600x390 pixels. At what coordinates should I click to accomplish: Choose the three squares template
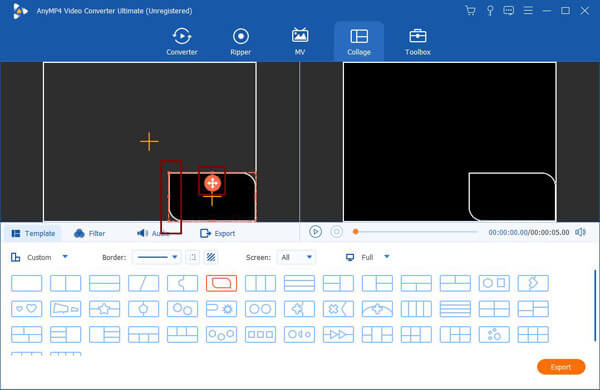(x=260, y=334)
